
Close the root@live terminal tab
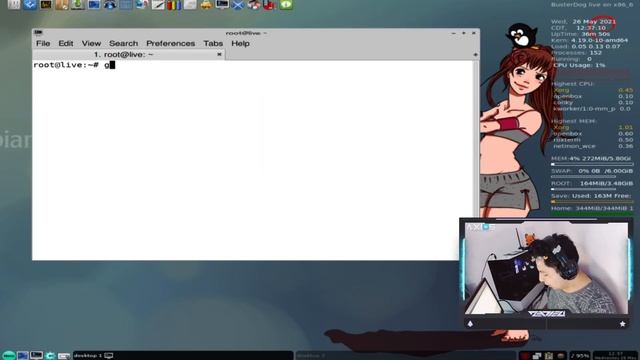219,54
